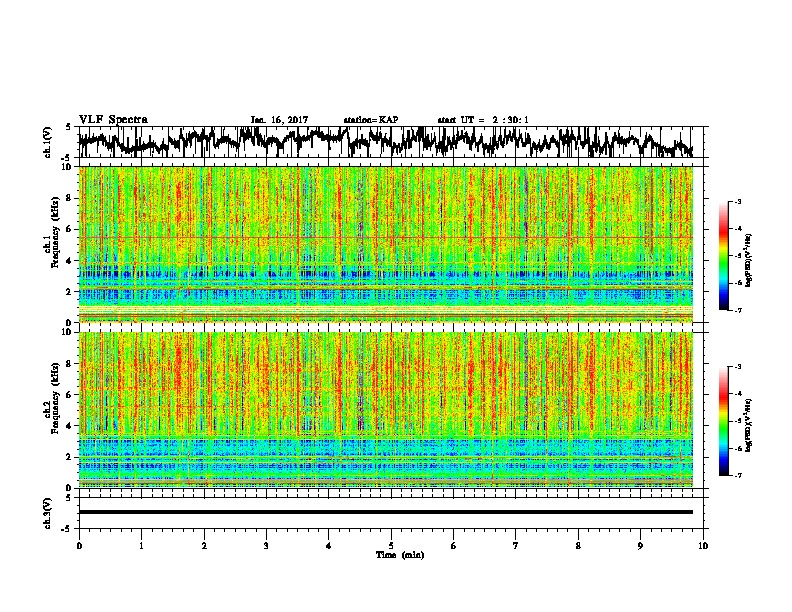Screen dimensions: 792x612
Task: Click the ch.1 color scale bar
Action: pos(723,256)
